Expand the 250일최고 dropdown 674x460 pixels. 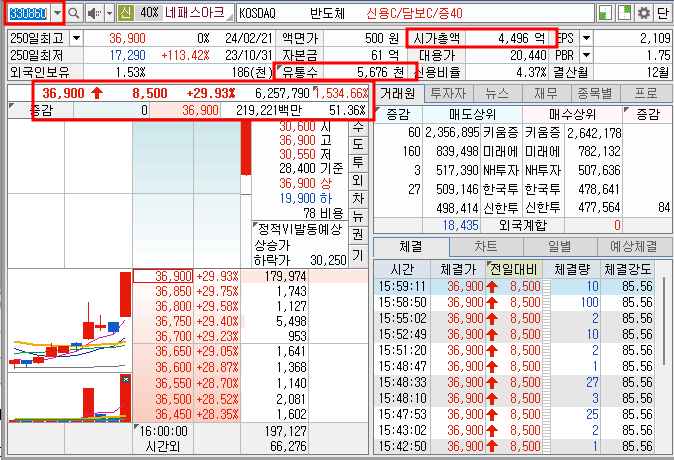pos(76,38)
